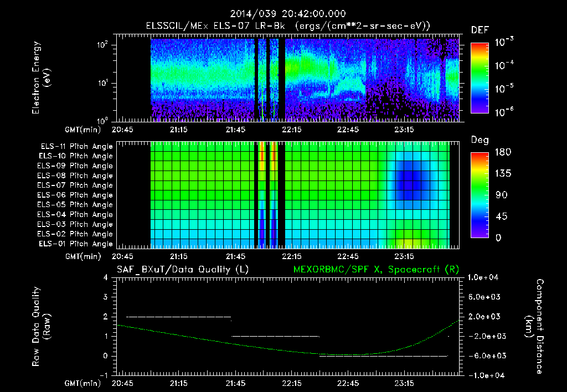Click data quality axis tick label -1
The height and width of the screenshot is (392, 567).
(104, 375)
